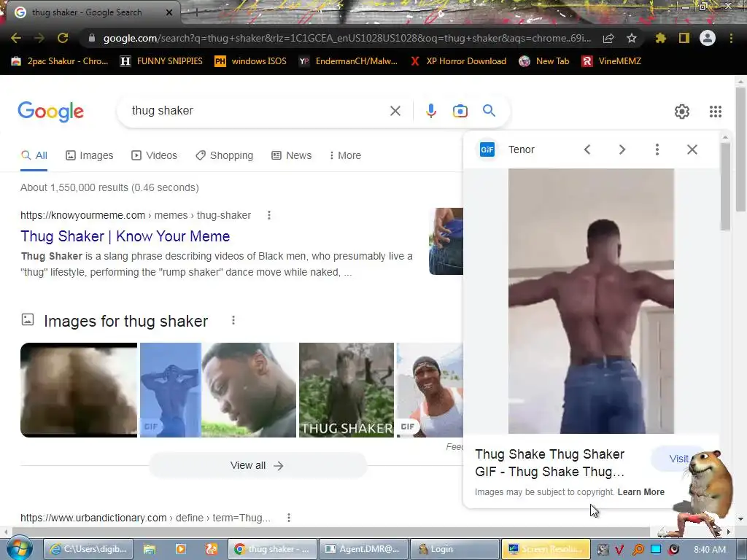Open the FUNNY SNIPPIES bookmark
The width and height of the screenshot is (747, 560).
pyautogui.click(x=161, y=61)
